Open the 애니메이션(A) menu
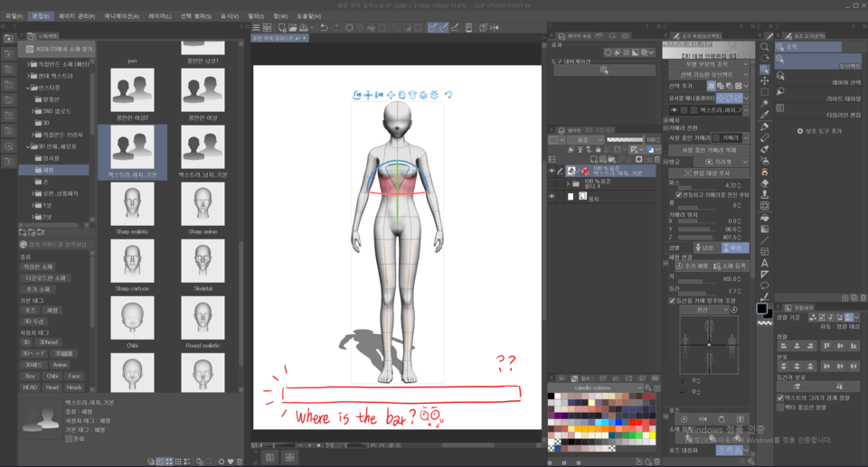 [122, 16]
